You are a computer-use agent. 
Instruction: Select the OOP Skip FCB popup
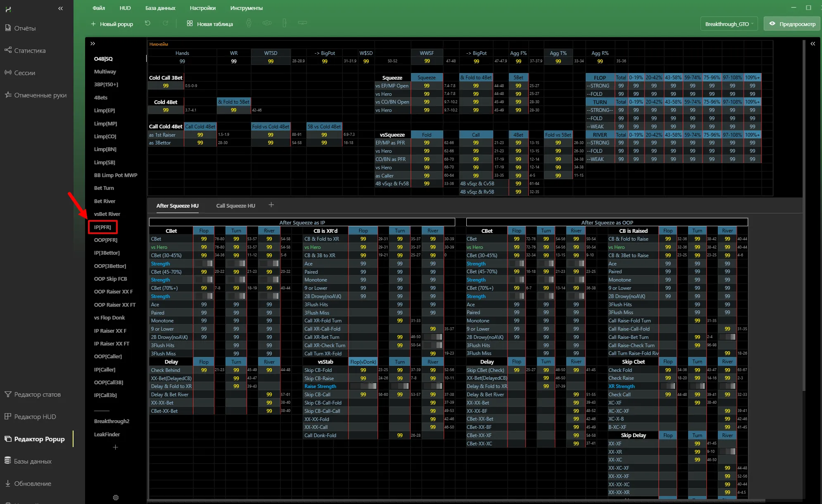[110, 279]
